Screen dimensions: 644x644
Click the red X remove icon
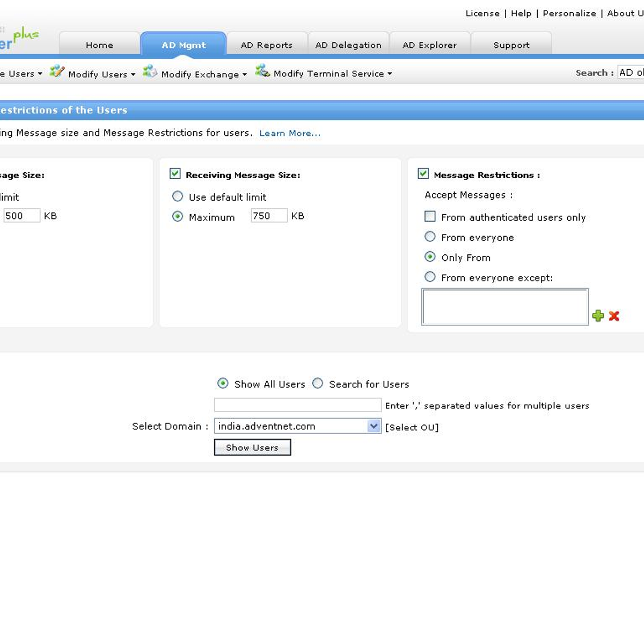coord(614,316)
